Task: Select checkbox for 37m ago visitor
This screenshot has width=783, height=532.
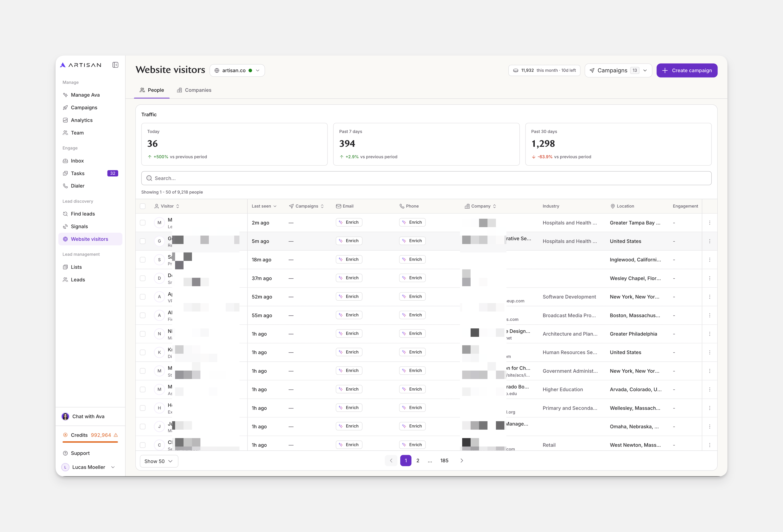Action: pos(143,278)
